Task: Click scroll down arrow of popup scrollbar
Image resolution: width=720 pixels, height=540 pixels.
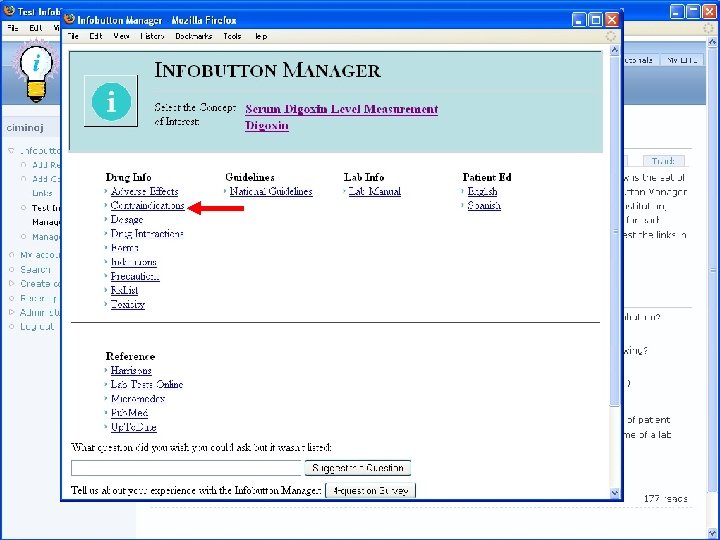Action: (615, 493)
